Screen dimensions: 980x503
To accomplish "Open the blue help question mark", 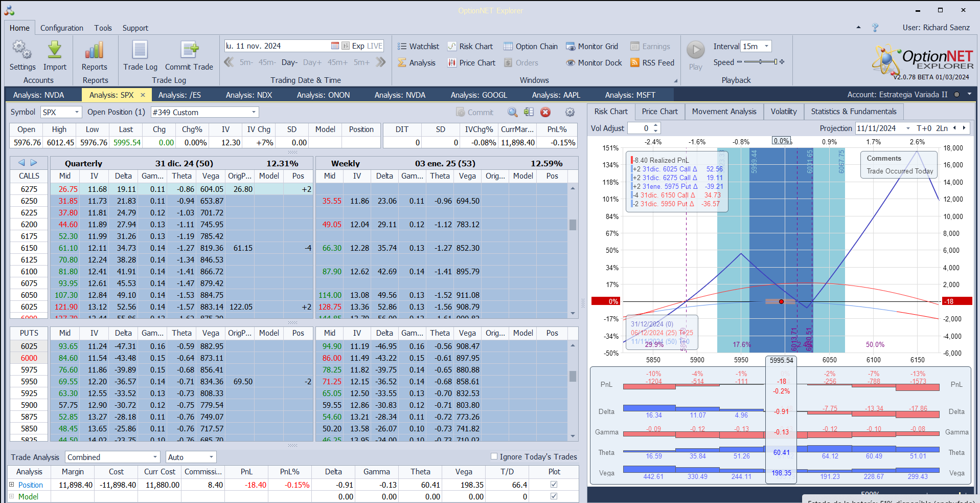I will point(875,28).
